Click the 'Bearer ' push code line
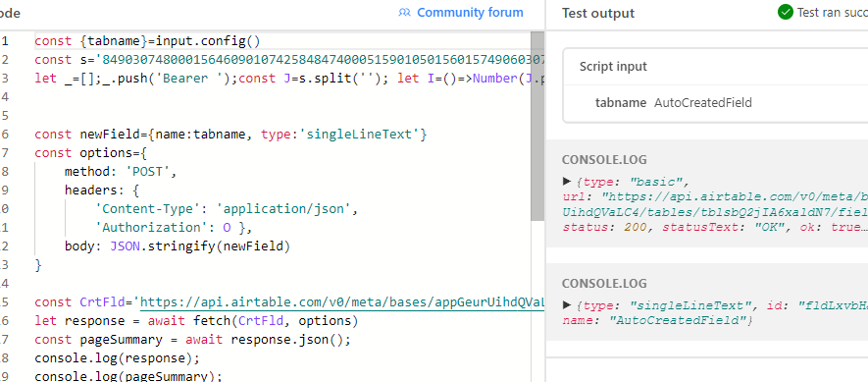The image size is (868, 382). (x=289, y=79)
